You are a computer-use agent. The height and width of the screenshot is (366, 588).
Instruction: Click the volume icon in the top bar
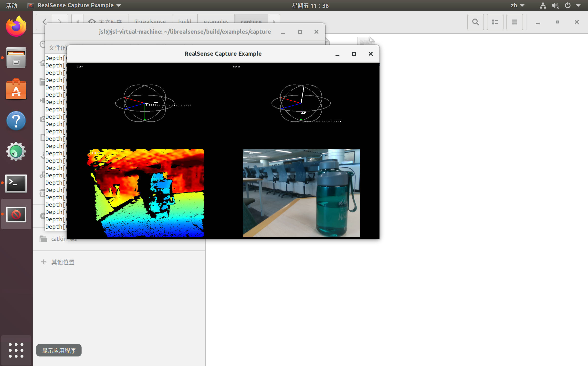555,5
